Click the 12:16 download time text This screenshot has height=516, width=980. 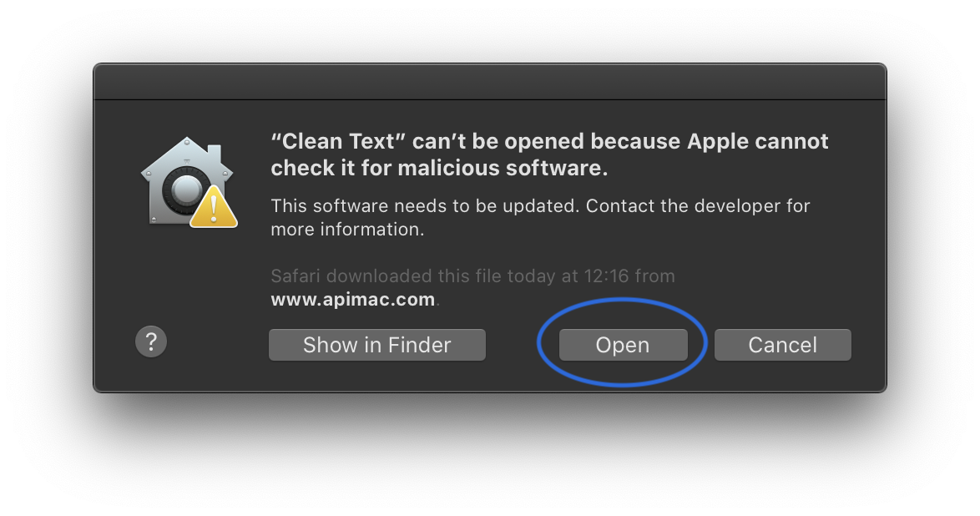coord(606,276)
